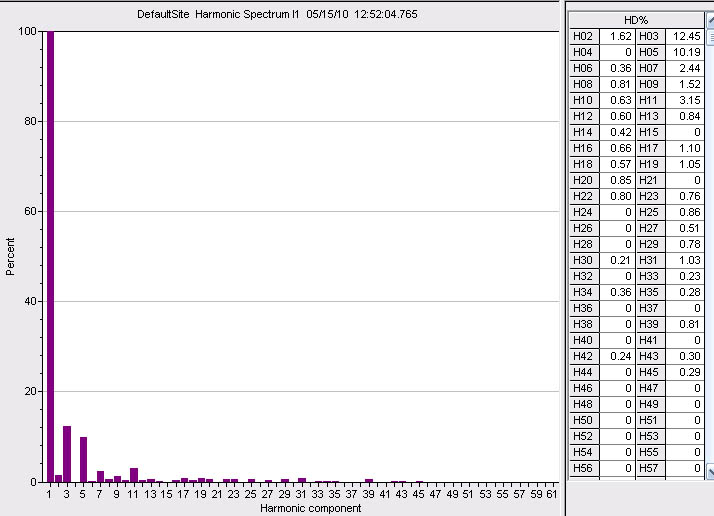Viewport: 714px width, 516px height.
Task: Click the 39 tick label on harmonic axis
Action: (x=368, y=494)
